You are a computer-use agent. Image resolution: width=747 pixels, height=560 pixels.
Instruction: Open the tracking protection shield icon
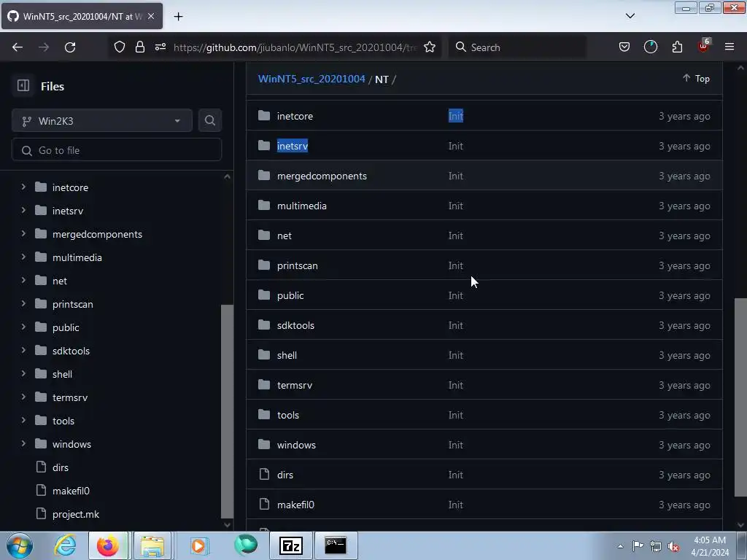pyautogui.click(x=120, y=47)
